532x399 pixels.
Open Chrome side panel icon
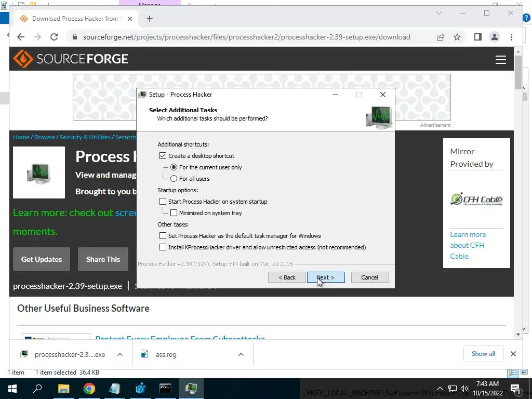tap(478, 37)
